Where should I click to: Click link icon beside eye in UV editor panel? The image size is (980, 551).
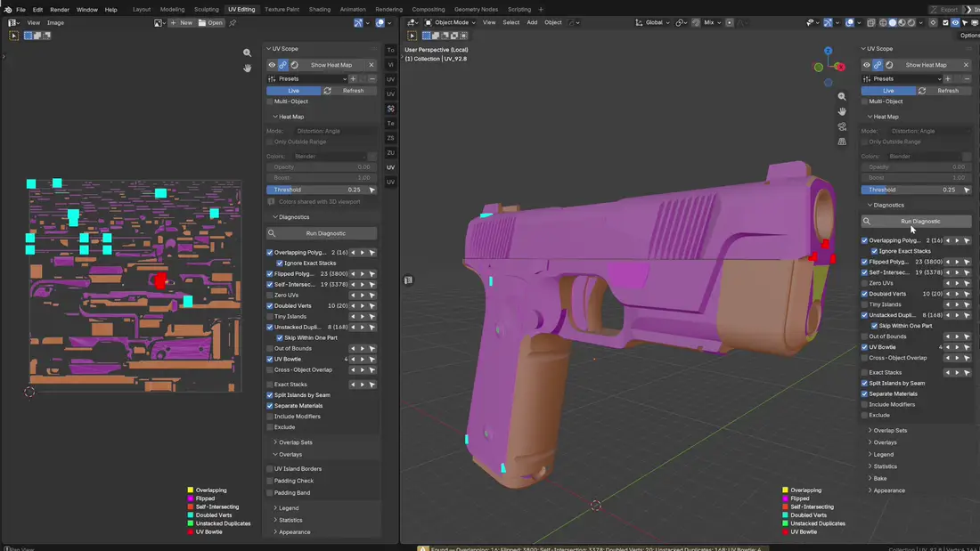[x=283, y=65]
